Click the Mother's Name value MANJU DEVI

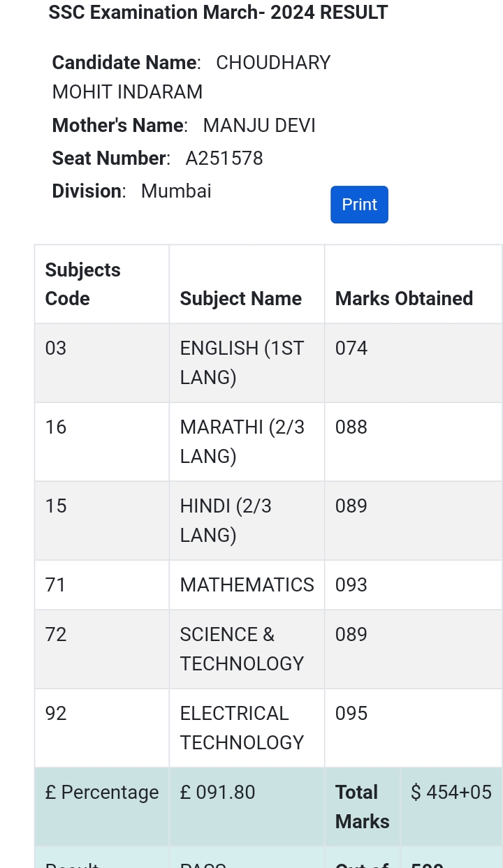pyautogui.click(x=259, y=126)
